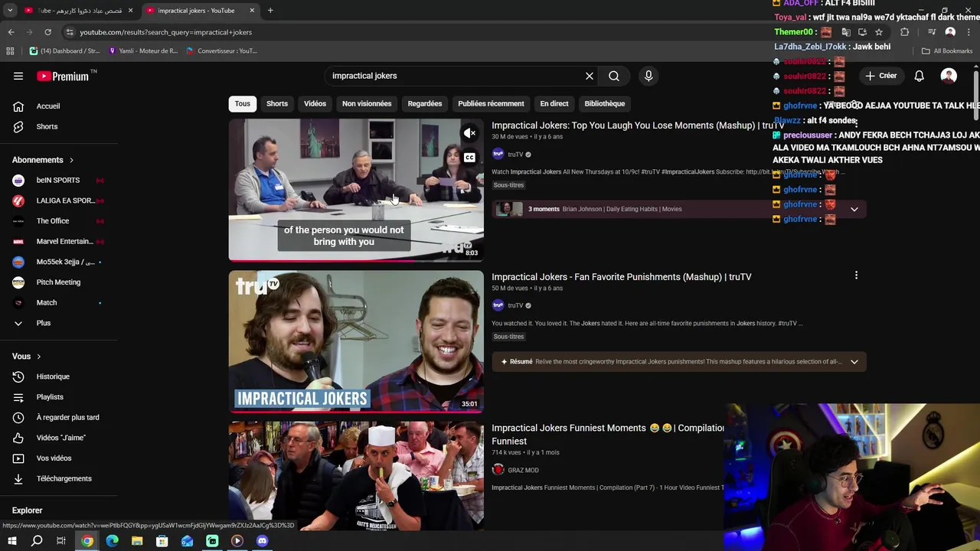Open Convertisseur YouTube bookmark
This screenshot has height=551, width=980.
[x=222, y=51]
